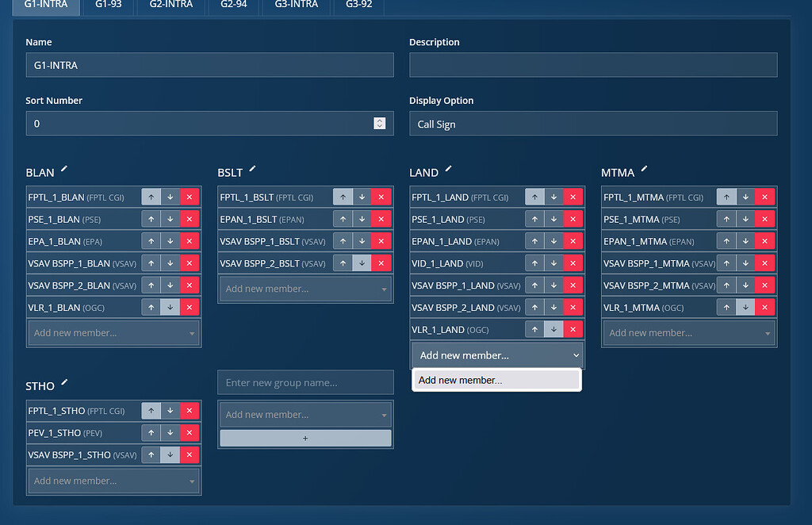
Task: Click the EPAN_1_BSLT member label
Action: coord(262,220)
